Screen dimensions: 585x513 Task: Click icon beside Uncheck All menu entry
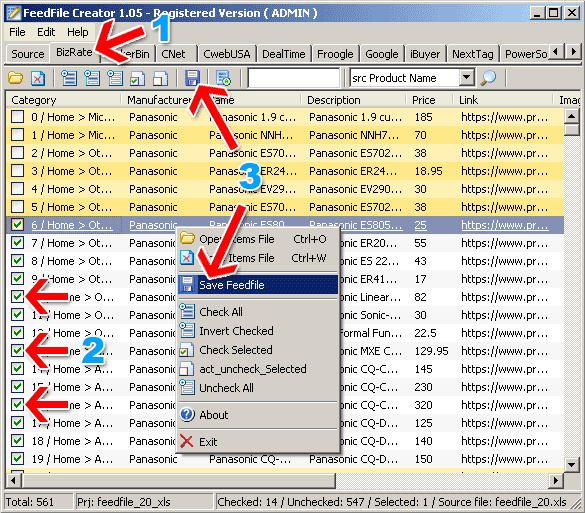coord(187,387)
